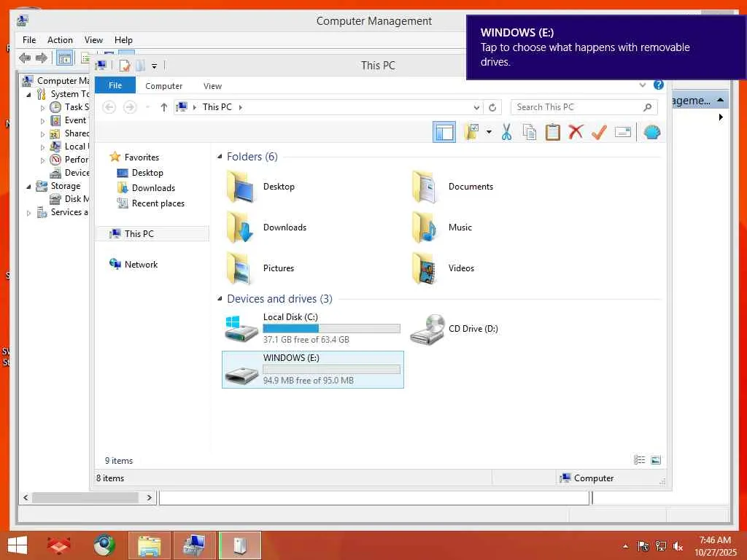Select the Videos folder icon

pyautogui.click(x=424, y=268)
